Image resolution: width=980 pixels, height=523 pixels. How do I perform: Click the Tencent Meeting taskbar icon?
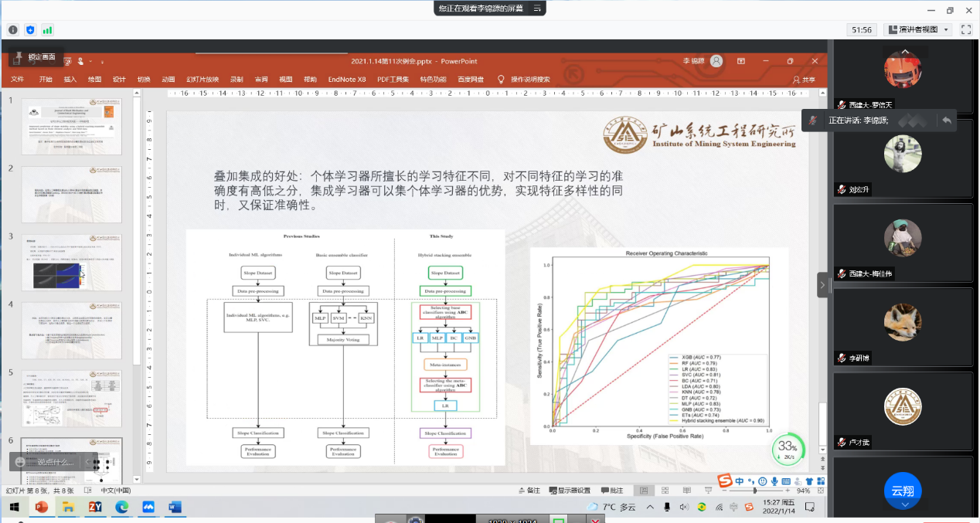tap(148, 508)
